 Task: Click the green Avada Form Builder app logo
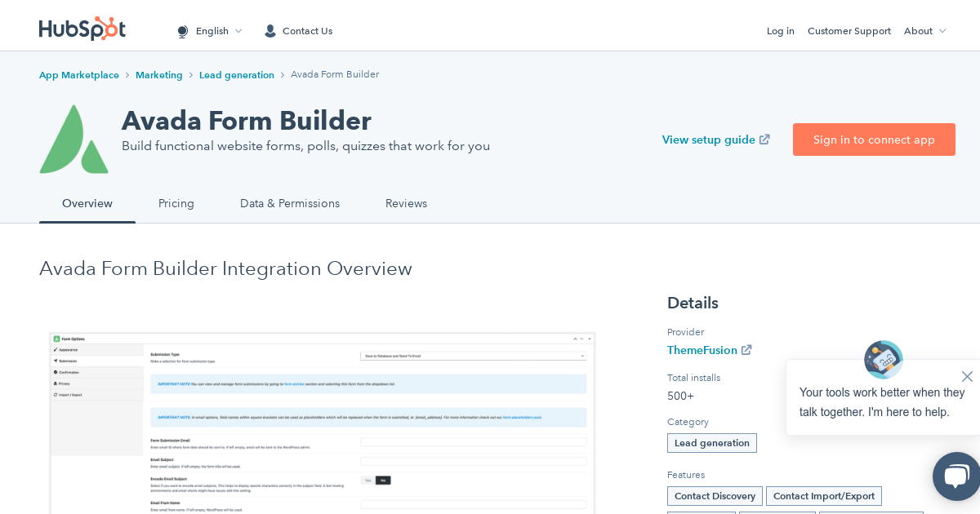pos(74,138)
